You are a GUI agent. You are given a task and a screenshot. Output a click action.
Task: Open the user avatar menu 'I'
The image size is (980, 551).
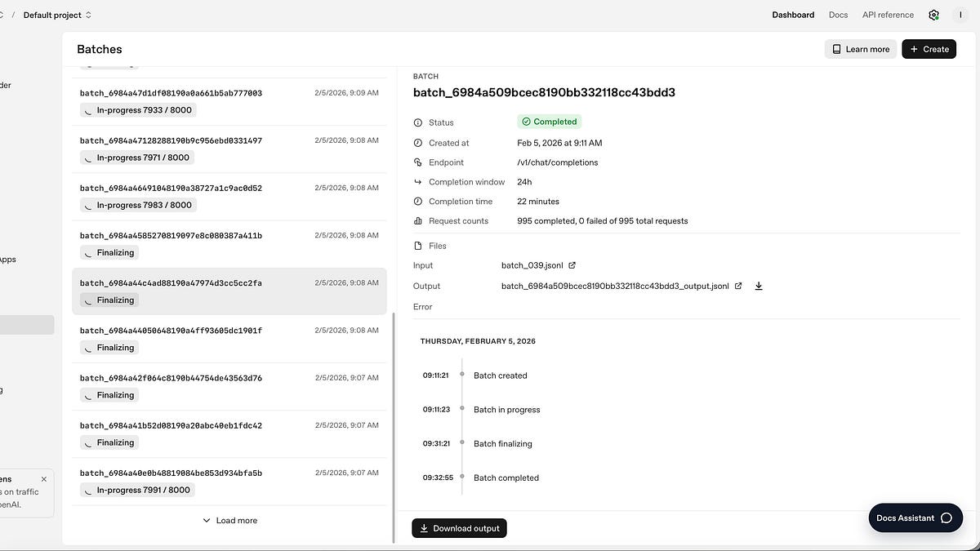[960, 15]
